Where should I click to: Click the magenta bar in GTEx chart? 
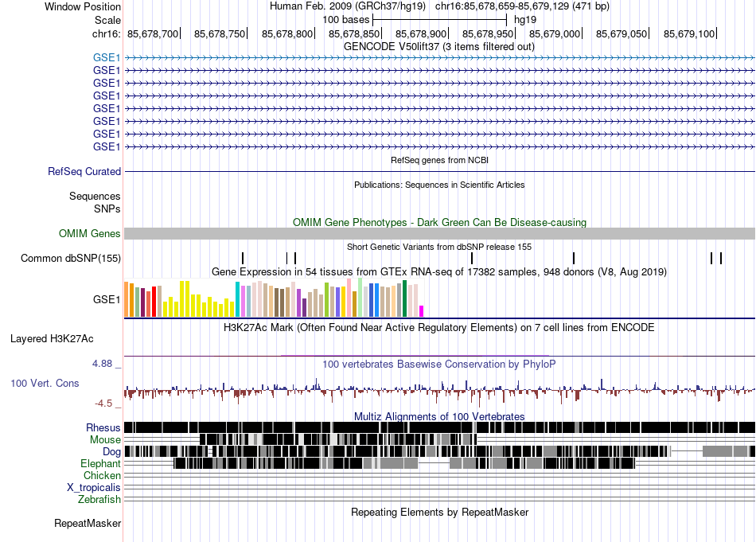422,311
